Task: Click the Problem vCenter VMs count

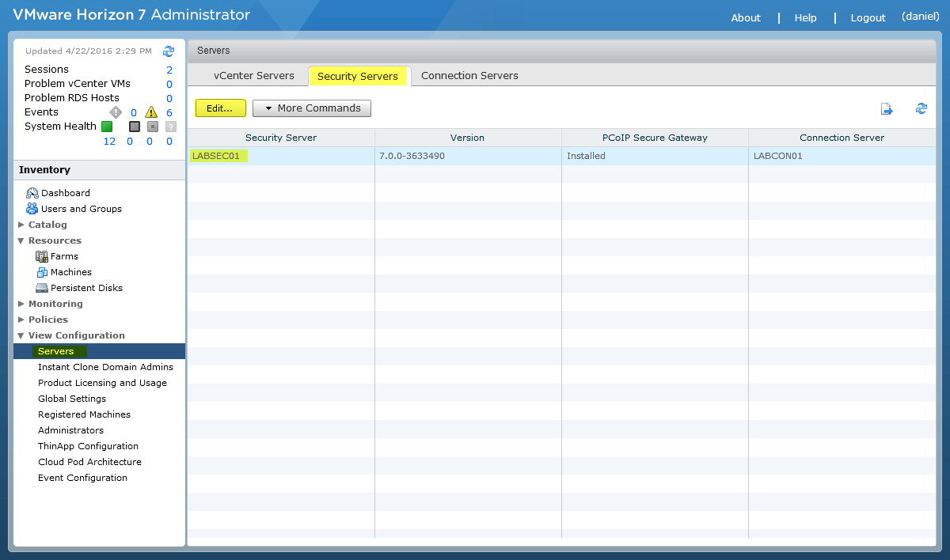Action: coord(169,84)
